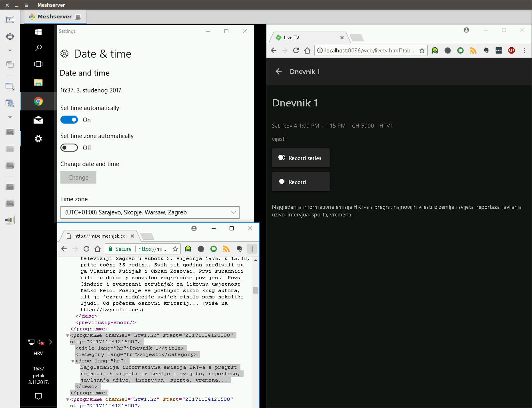Open the taskbar search magnifier icon

(x=38, y=48)
